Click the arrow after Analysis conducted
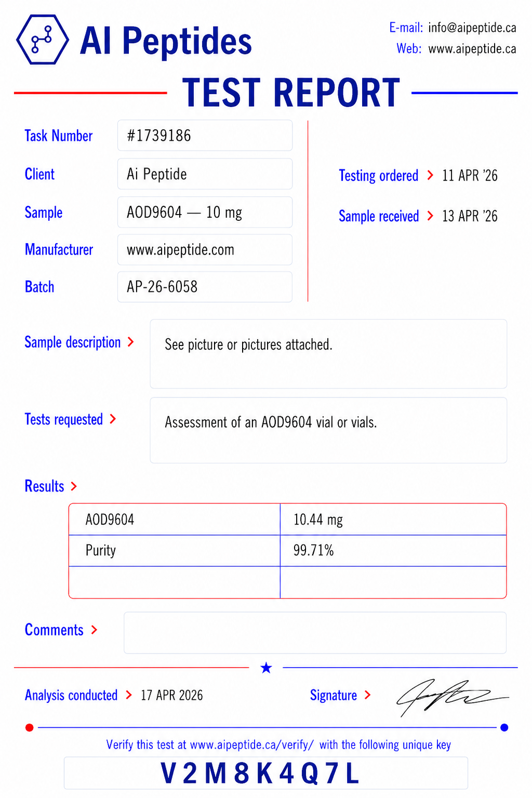 (x=129, y=695)
